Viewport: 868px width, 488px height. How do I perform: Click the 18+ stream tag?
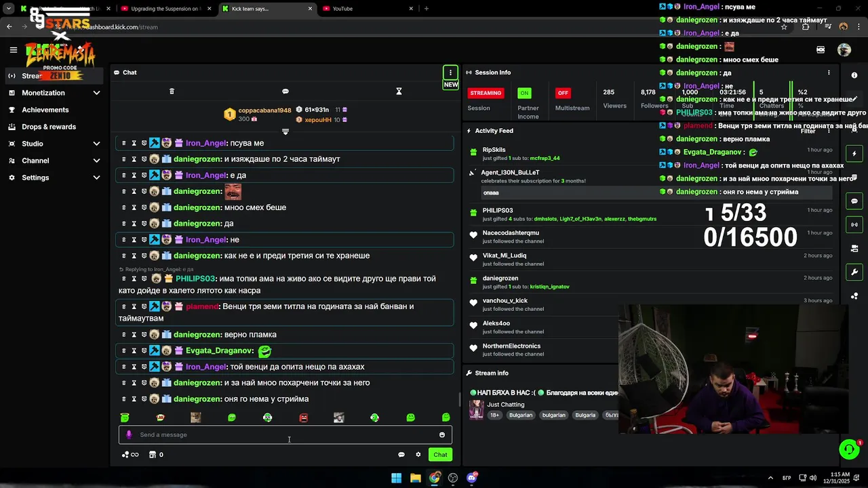[494, 415]
